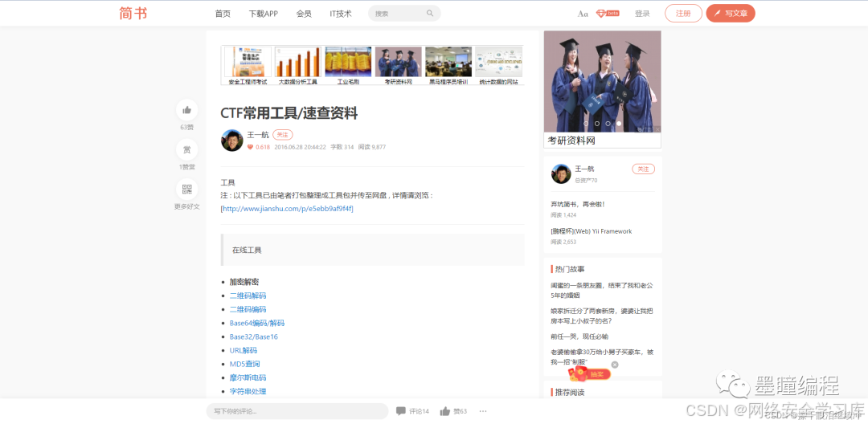This screenshot has height=424, width=868.
Task: Close the 抽奖 floating badge
Action: tap(615, 365)
